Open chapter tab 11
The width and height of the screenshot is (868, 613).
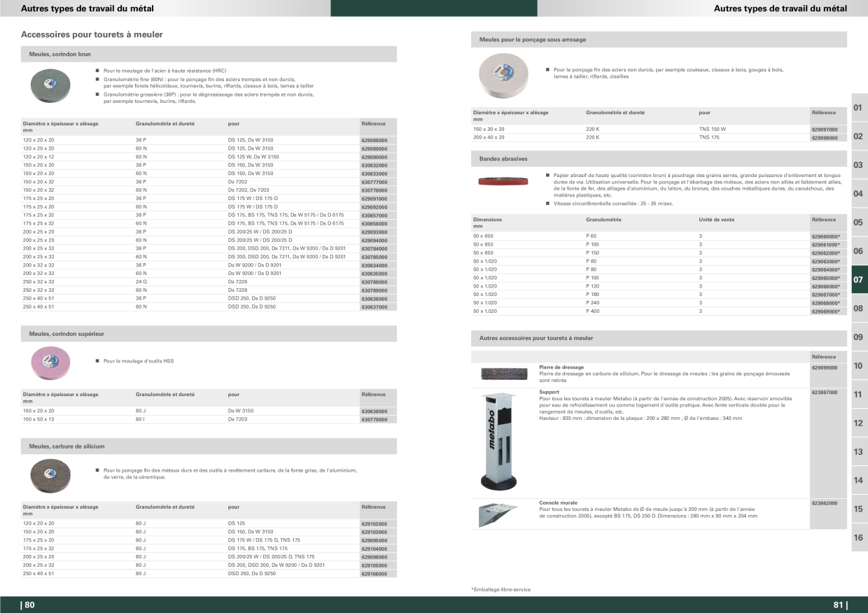(859, 395)
